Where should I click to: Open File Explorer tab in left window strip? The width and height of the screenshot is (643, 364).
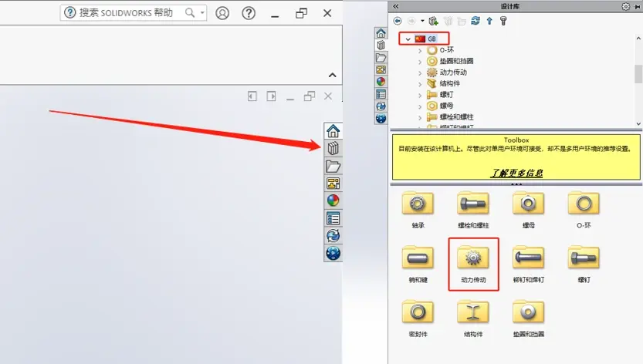click(333, 166)
